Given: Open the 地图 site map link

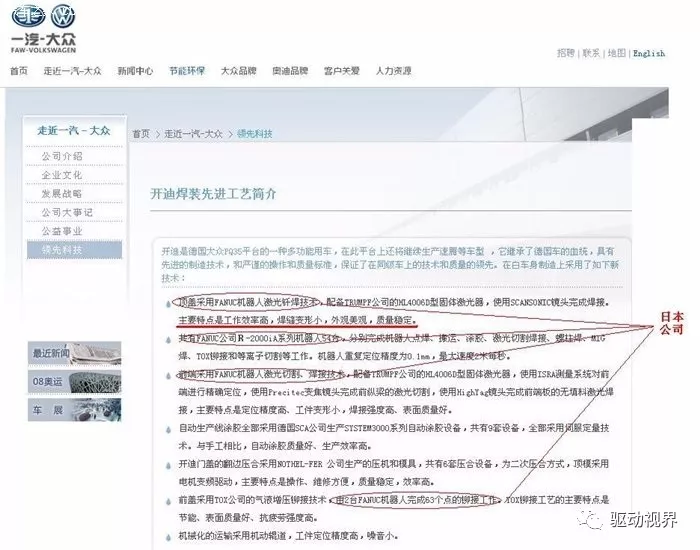Looking at the screenshot, I should [616, 54].
